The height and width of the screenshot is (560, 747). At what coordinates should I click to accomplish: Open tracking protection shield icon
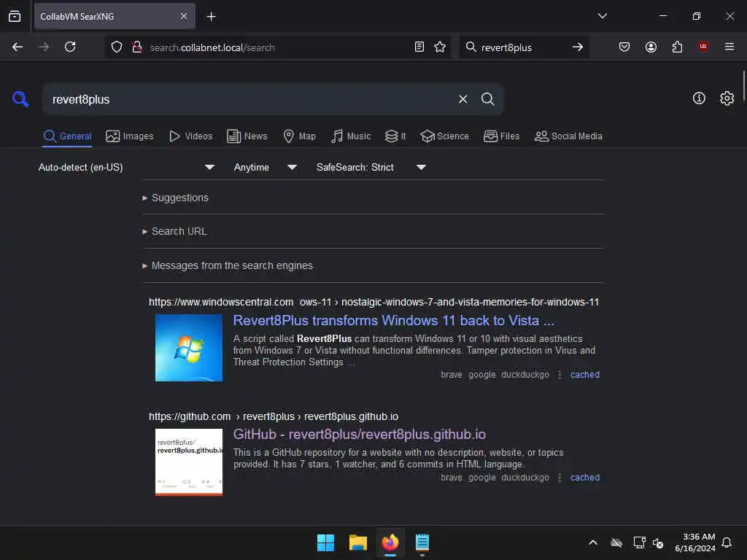[x=117, y=47]
